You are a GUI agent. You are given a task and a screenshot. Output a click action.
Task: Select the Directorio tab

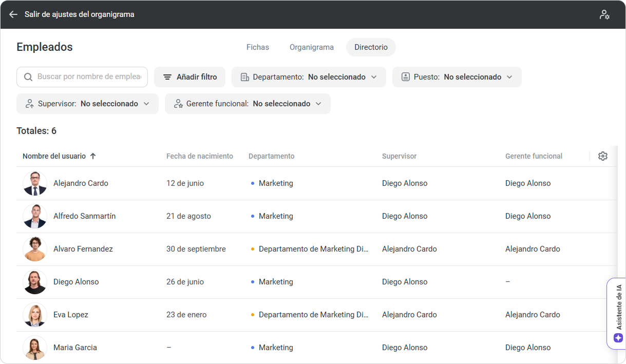[371, 47]
